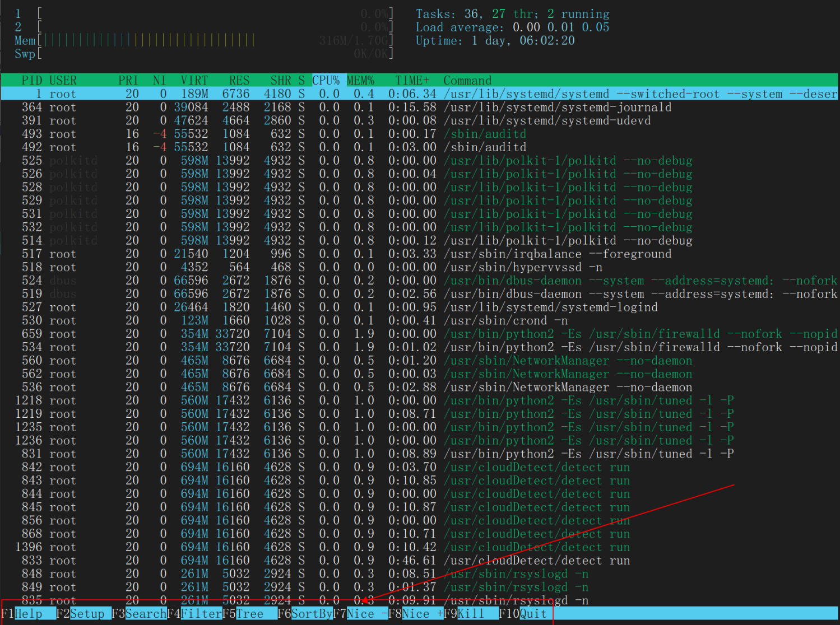840x625 pixels.
Task: Select the auditd row with PID 493
Action: click(420, 134)
